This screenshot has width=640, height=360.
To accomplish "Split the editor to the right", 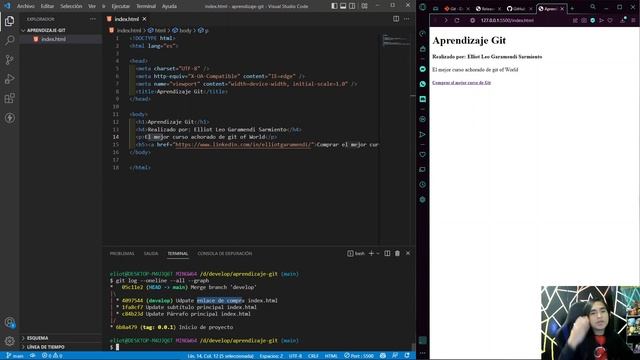I will (396, 19).
